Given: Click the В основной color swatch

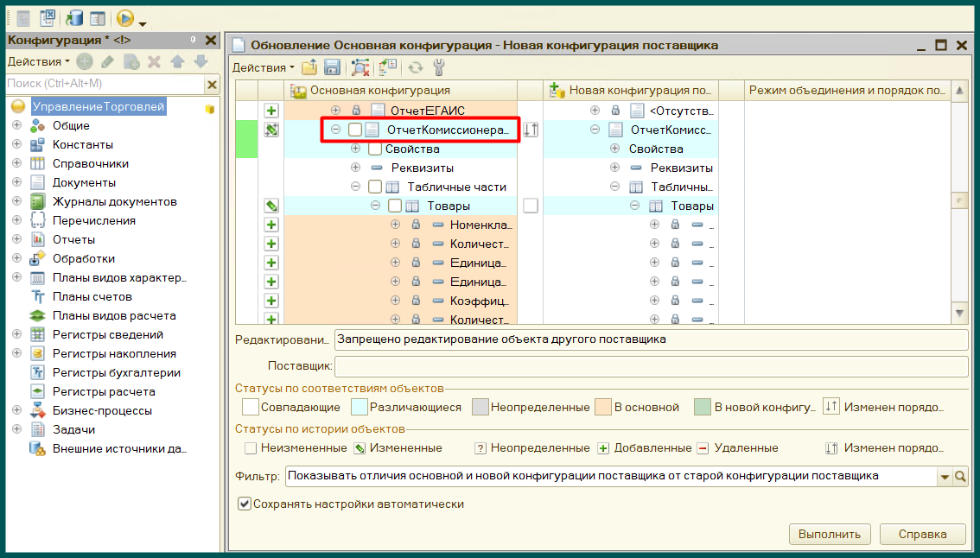Looking at the screenshot, I should pyautogui.click(x=603, y=407).
